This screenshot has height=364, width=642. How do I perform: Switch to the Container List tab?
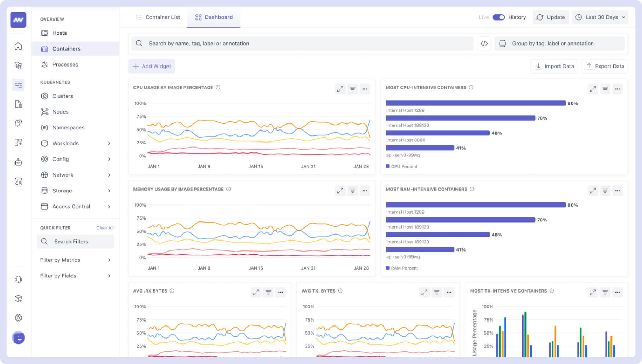click(x=158, y=17)
